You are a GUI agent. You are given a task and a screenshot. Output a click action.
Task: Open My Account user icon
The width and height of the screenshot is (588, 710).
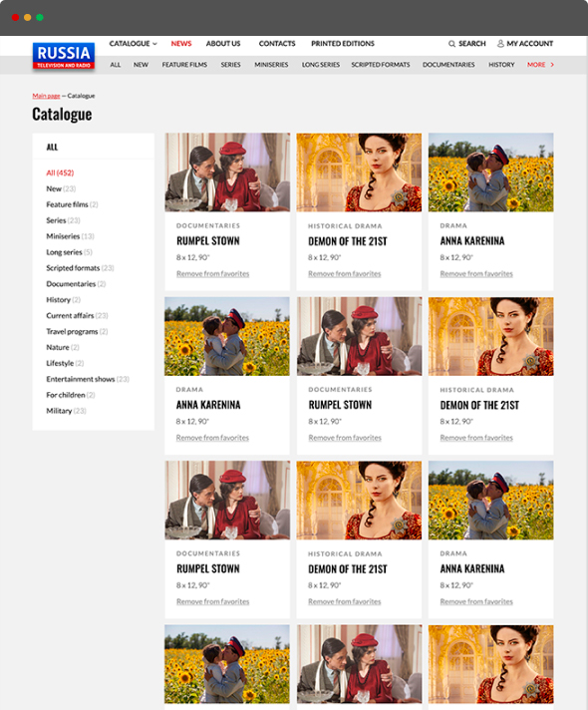point(500,44)
